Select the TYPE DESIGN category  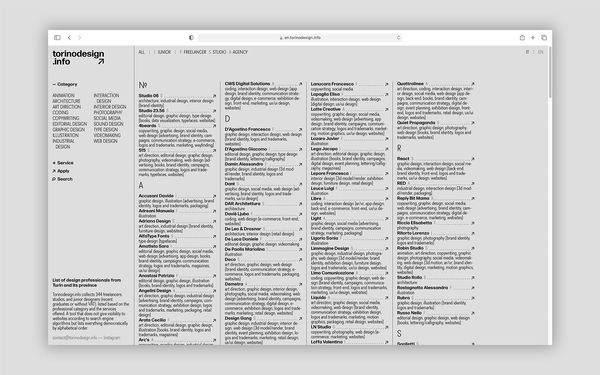click(x=106, y=130)
